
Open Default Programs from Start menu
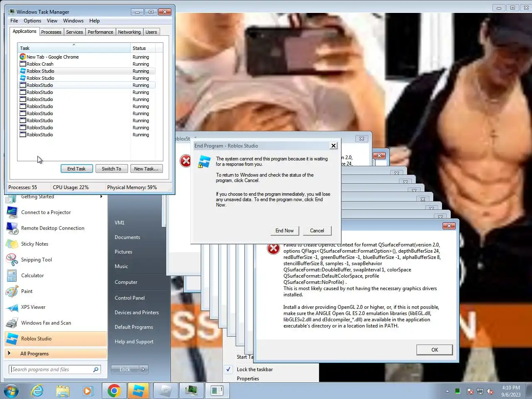pyautogui.click(x=134, y=327)
